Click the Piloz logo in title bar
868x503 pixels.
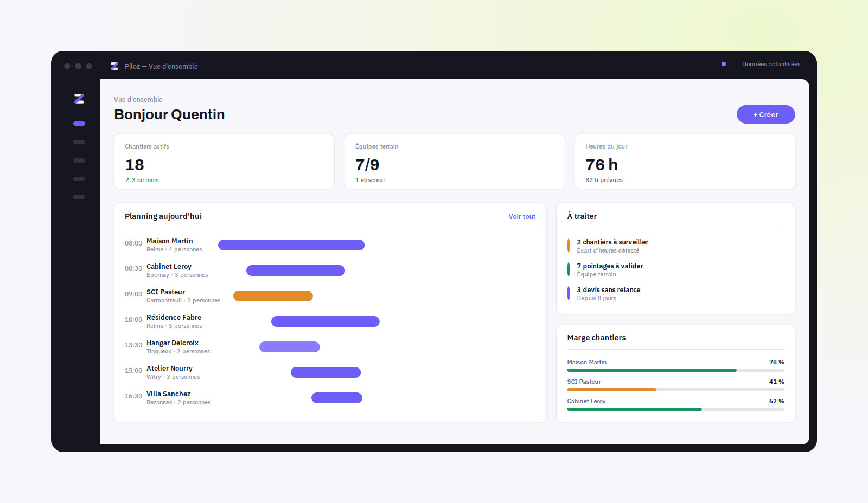[x=114, y=66]
